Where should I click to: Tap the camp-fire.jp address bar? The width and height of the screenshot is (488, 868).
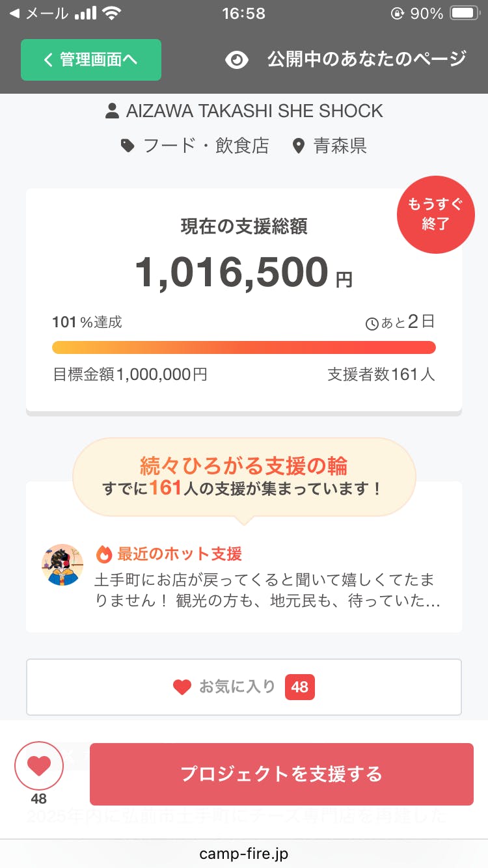click(x=244, y=853)
